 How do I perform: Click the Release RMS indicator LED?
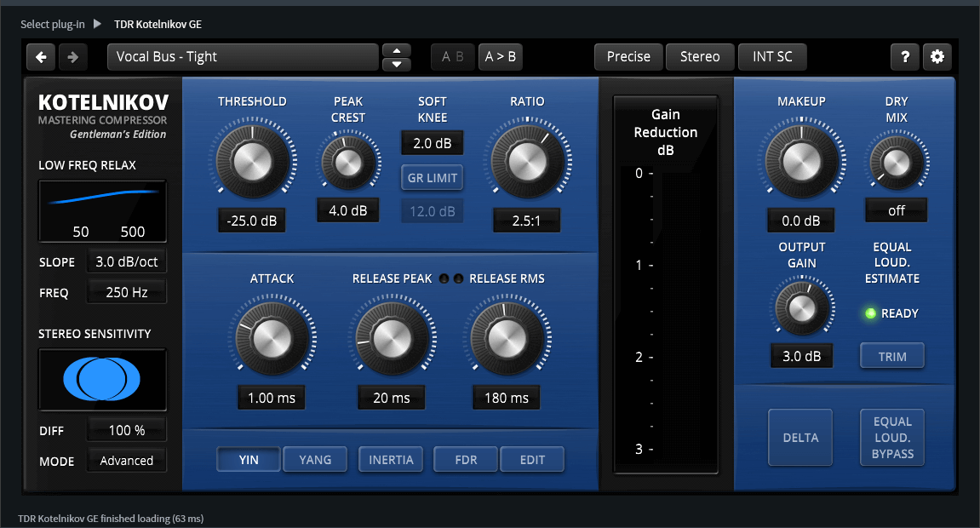pyautogui.click(x=458, y=278)
